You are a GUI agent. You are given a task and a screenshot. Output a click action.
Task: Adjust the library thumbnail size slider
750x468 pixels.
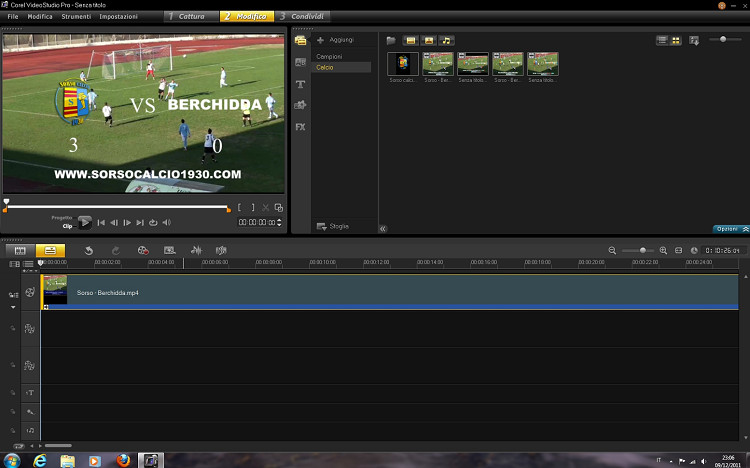(723, 39)
